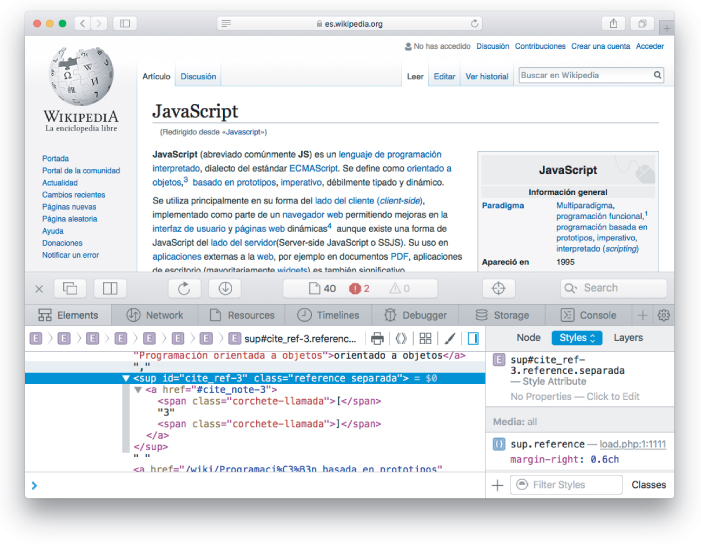Click the Buscar en Wikipedia search field

[x=585, y=75]
